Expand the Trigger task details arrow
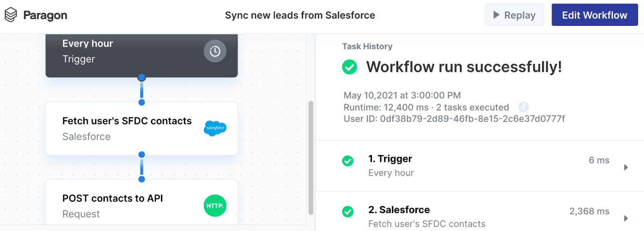This screenshot has width=644, height=231. coord(626,167)
